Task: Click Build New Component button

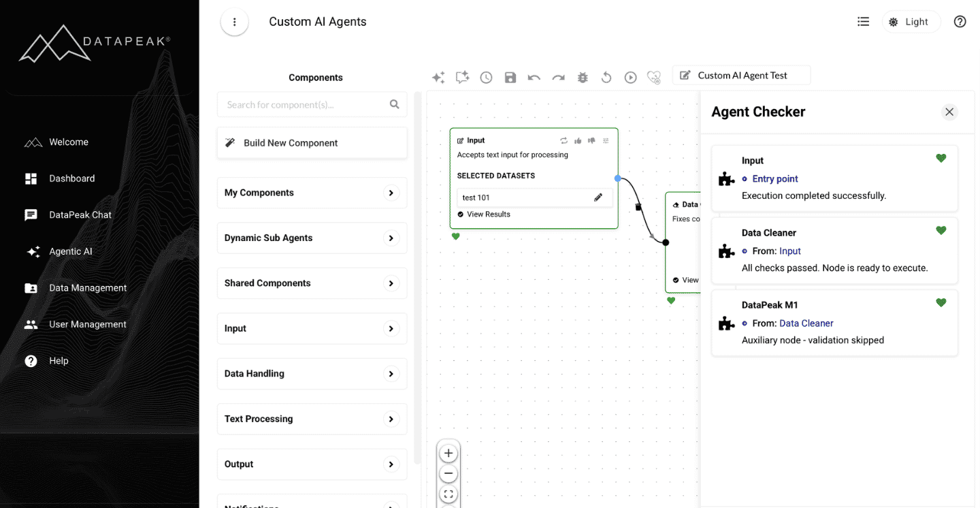Action: 312,143
